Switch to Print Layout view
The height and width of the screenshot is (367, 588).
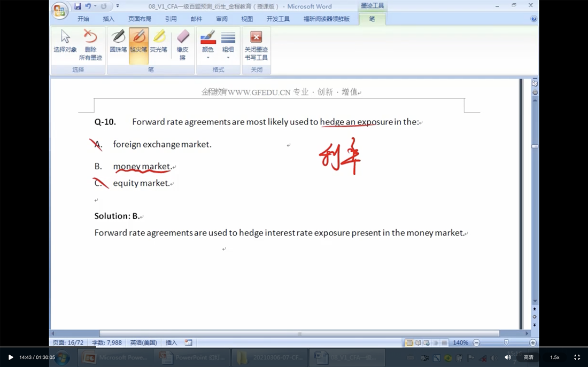click(x=409, y=342)
